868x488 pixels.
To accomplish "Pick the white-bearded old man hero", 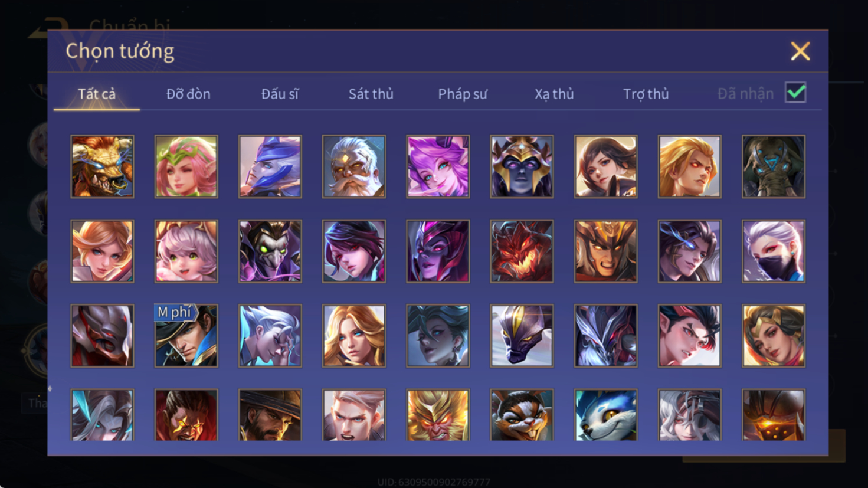I will point(354,166).
